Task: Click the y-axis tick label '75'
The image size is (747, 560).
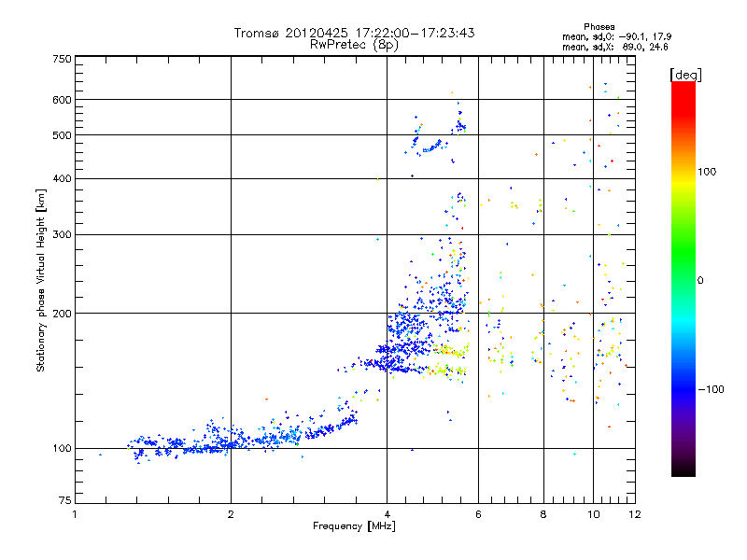Action: coord(65,500)
